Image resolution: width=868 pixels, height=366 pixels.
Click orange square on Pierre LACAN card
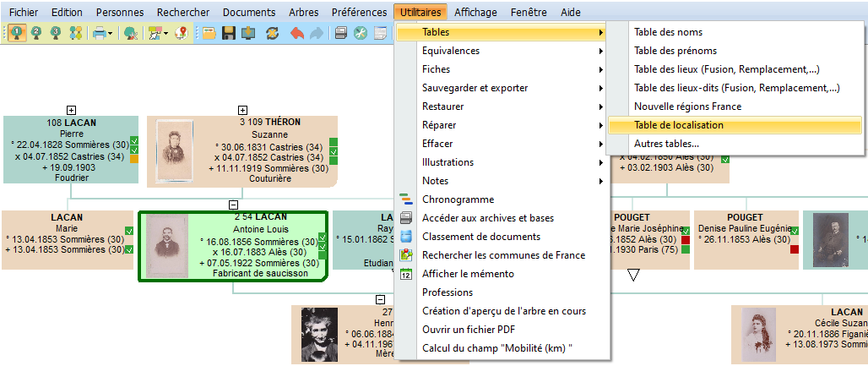[x=134, y=160]
